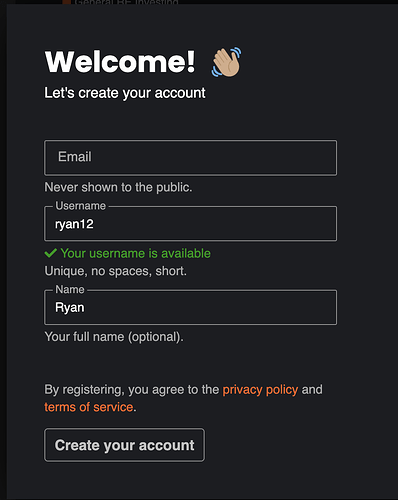Open the terms of service link
Viewport: 398px width, 500px height.
pos(89,407)
